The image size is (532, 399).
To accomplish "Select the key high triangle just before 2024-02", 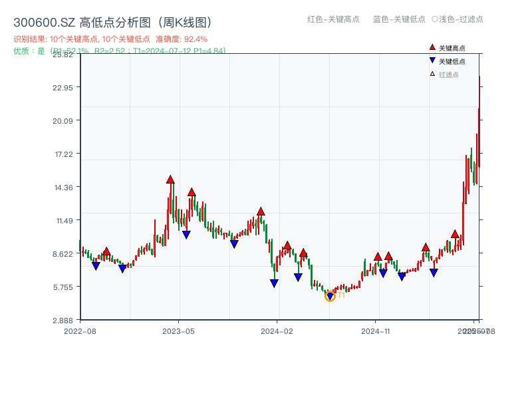I will [x=261, y=211].
